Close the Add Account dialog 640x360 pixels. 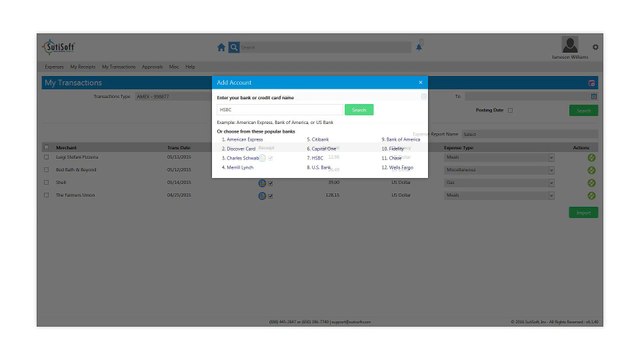pyautogui.click(x=420, y=82)
